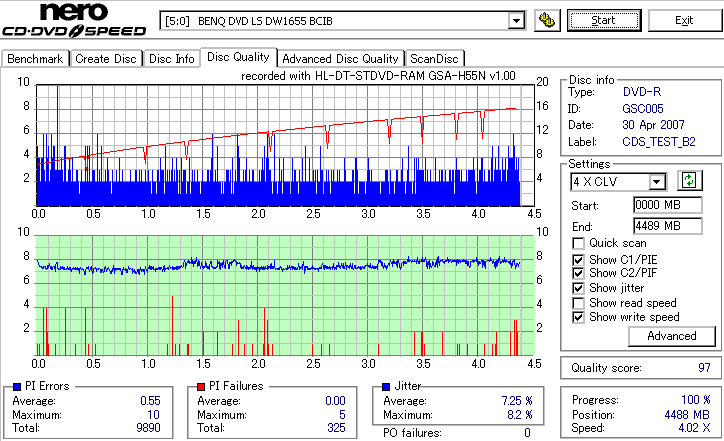
Task: Enable Show read speed checkbox
Action: (x=578, y=303)
